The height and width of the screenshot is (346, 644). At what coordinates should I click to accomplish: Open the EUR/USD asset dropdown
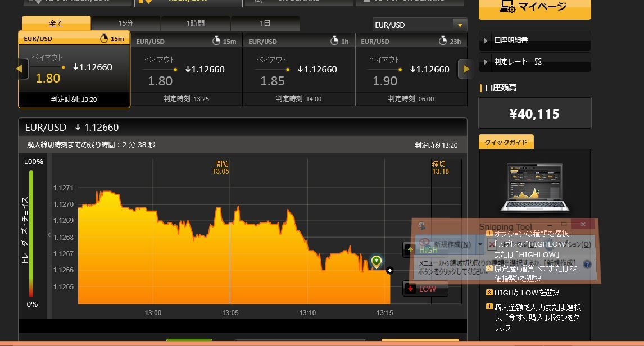(420, 25)
